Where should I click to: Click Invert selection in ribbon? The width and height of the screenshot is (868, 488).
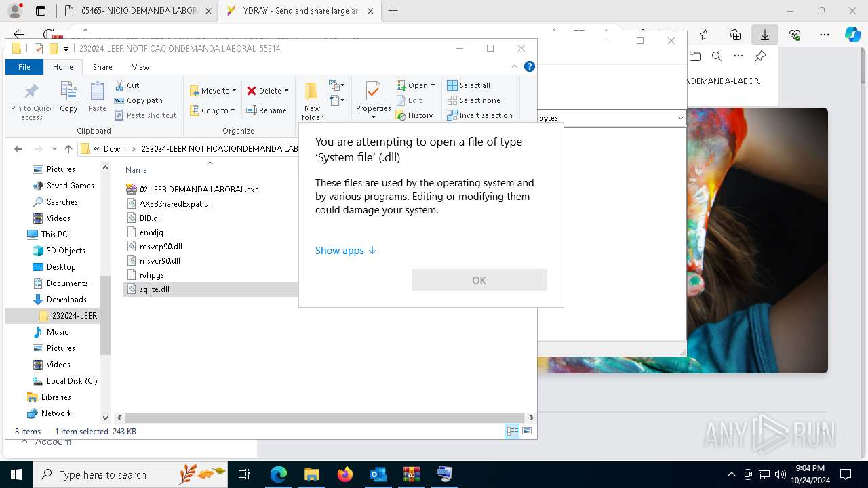pyautogui.click(x=479, y=115)
